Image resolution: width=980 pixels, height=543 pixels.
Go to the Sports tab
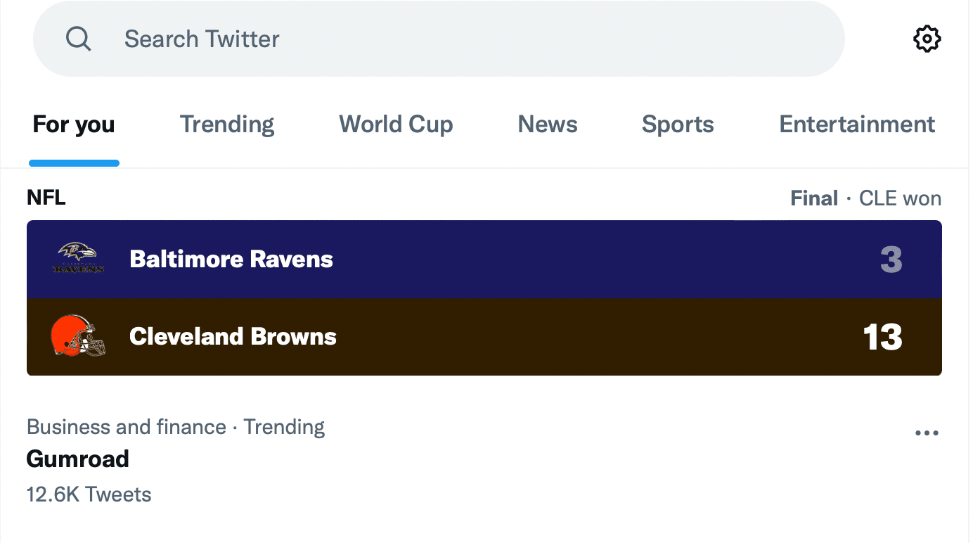coord(678,124)
